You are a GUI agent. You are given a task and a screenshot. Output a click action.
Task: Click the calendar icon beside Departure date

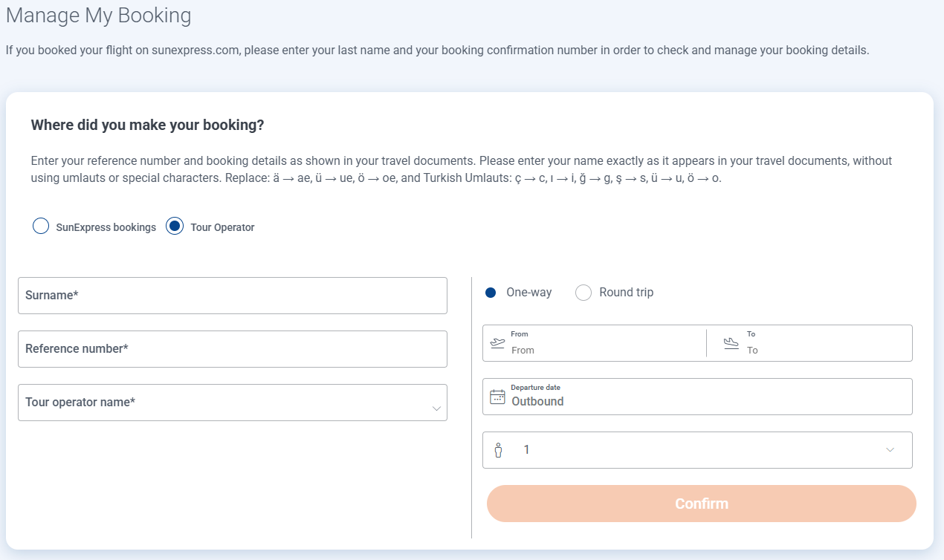pyautogui.click(x=497, y=397)
